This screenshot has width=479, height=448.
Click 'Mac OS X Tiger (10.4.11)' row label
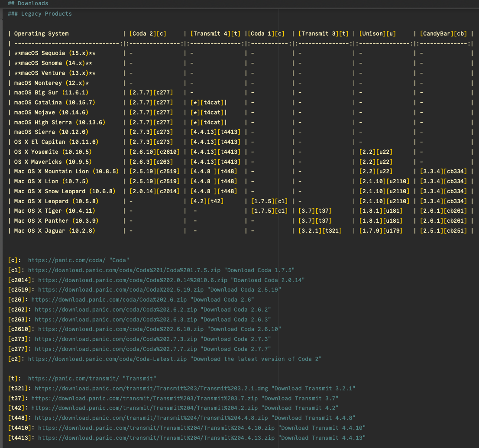(55, 211)
